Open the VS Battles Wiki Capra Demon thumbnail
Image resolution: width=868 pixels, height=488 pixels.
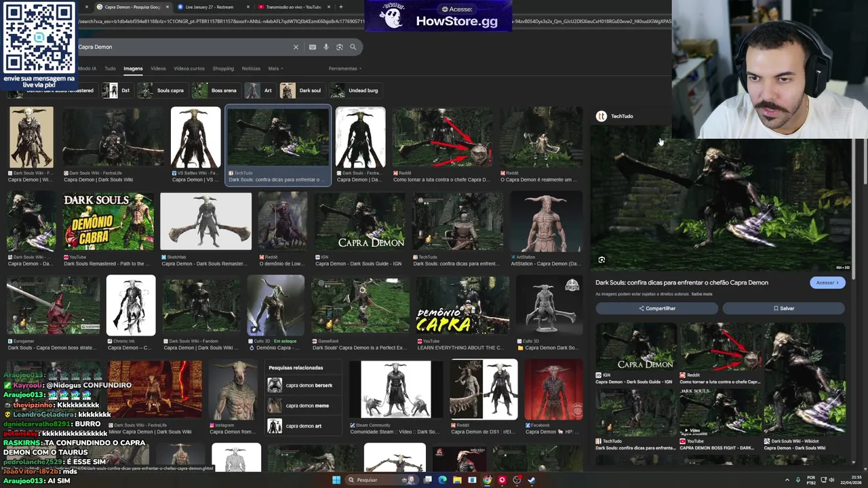[x=196, y=137]
